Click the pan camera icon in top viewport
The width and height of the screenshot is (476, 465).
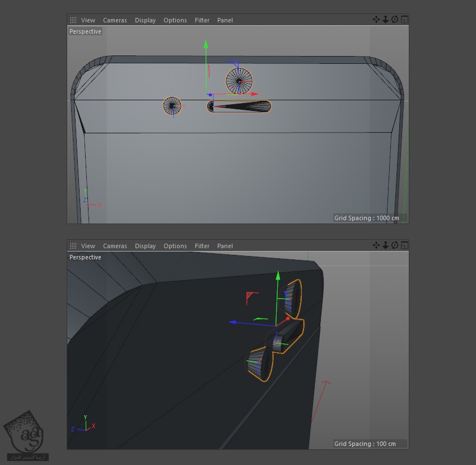pos(376,20)
